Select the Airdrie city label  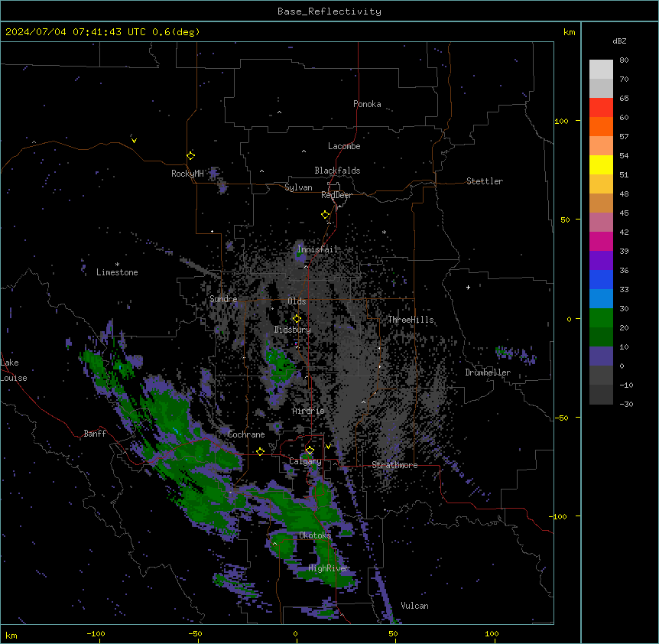click(x=308, y=411)
